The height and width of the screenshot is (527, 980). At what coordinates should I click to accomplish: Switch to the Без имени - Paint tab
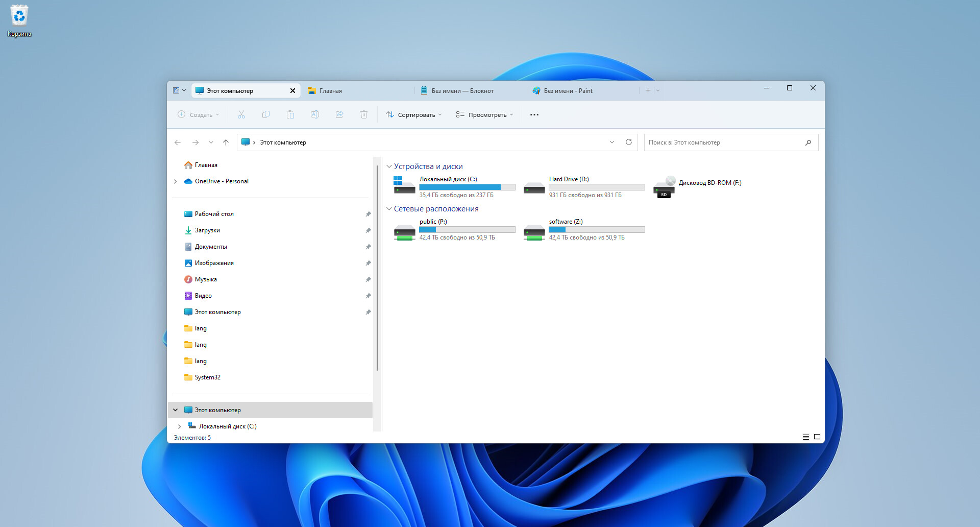pyautogui.click(x=568, y=91)
